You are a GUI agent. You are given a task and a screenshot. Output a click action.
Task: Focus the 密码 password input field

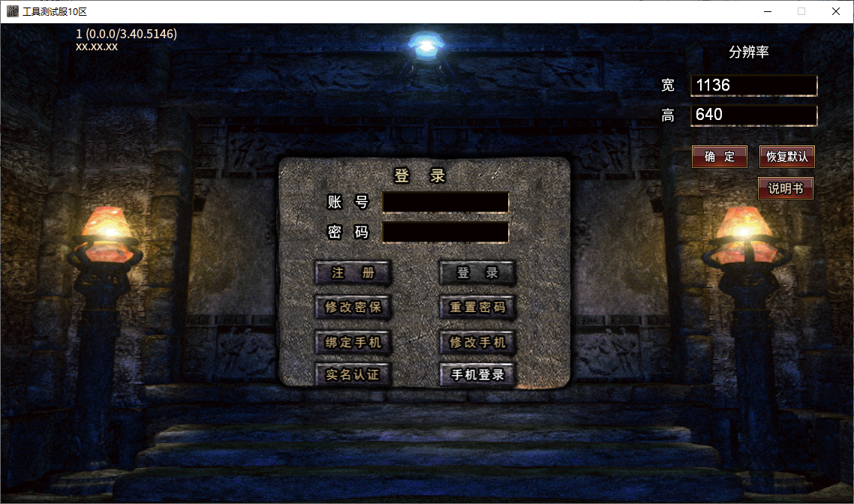tap(446, 232)
